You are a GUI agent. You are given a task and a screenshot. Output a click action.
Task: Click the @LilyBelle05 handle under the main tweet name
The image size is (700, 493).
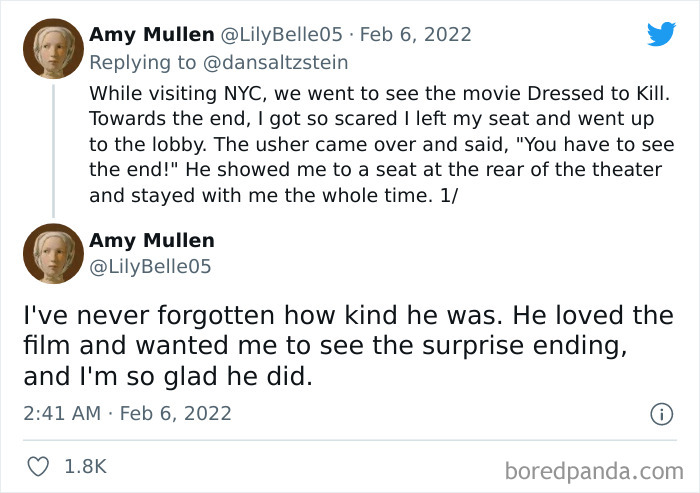(150, 266)
